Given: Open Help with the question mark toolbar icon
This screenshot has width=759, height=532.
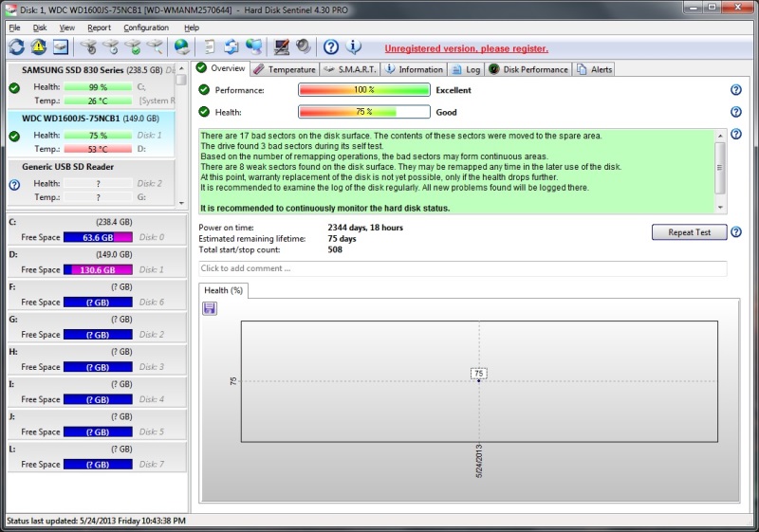Looking at the screenshot, I should pos(331,46).
